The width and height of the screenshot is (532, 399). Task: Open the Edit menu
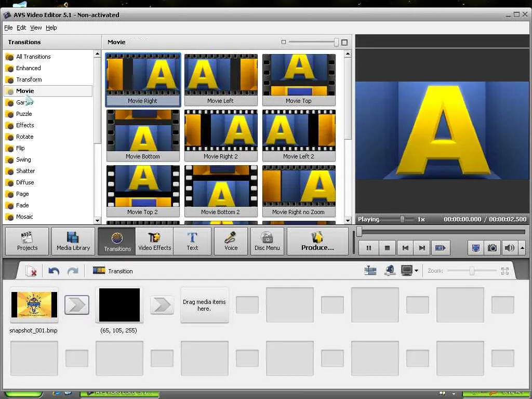[21, 28]
